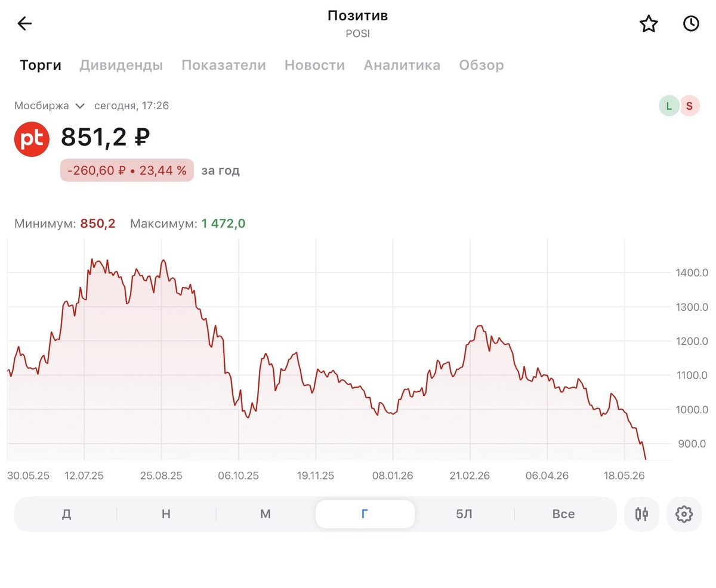
Task: Tap the Позитив title
Action: coord(358,16)
